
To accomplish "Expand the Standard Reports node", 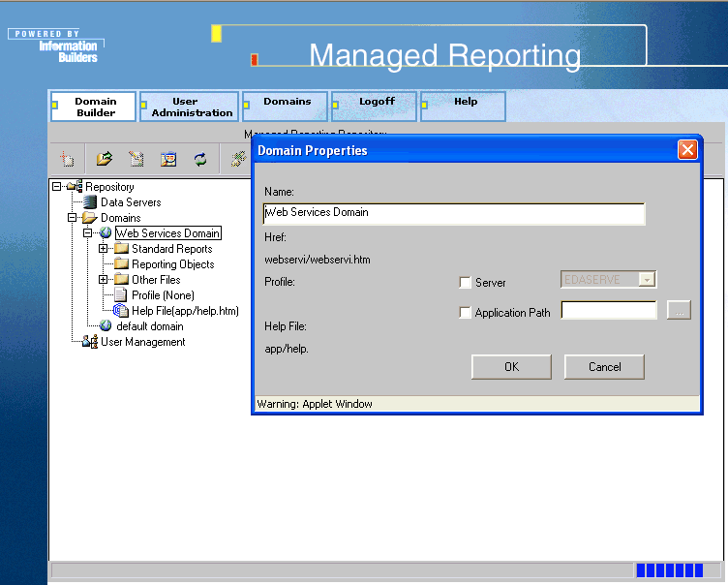I will click(x=103, y=249).
